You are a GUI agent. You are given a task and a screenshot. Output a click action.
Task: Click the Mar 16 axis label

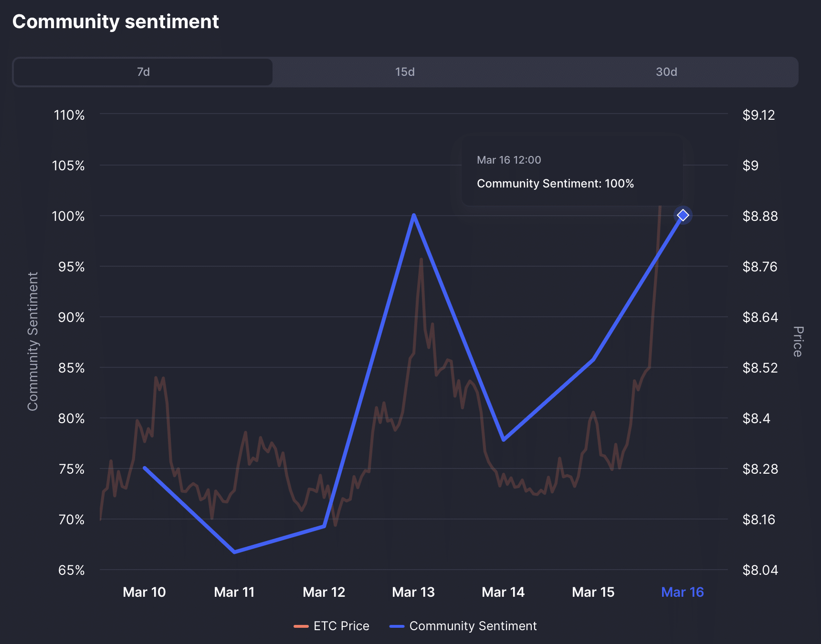pos(682,592)
